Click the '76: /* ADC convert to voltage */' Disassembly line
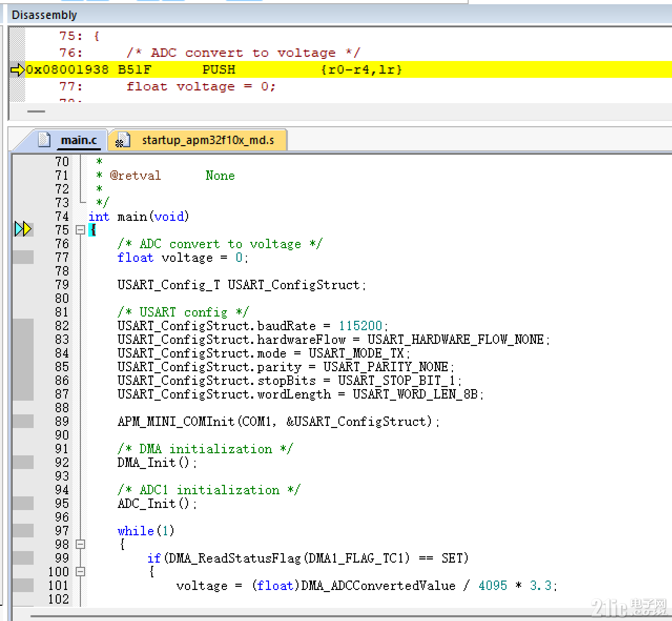Viewport: 672px width, 621px height. coord(210,53)
